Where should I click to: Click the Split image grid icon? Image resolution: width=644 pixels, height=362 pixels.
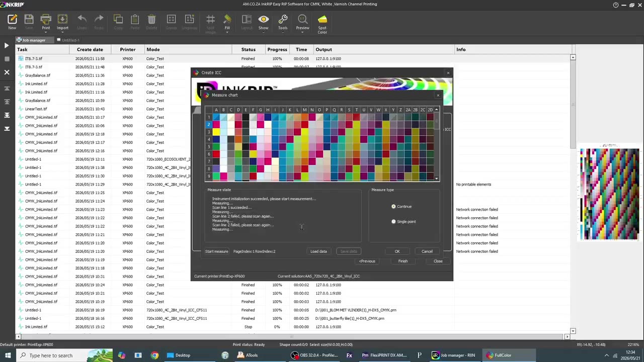(x=210, y=20)
